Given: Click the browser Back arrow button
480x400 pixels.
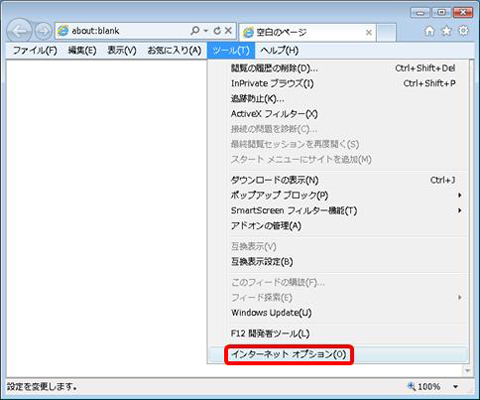Looking at the screenshot, I should tap(19, 31).
